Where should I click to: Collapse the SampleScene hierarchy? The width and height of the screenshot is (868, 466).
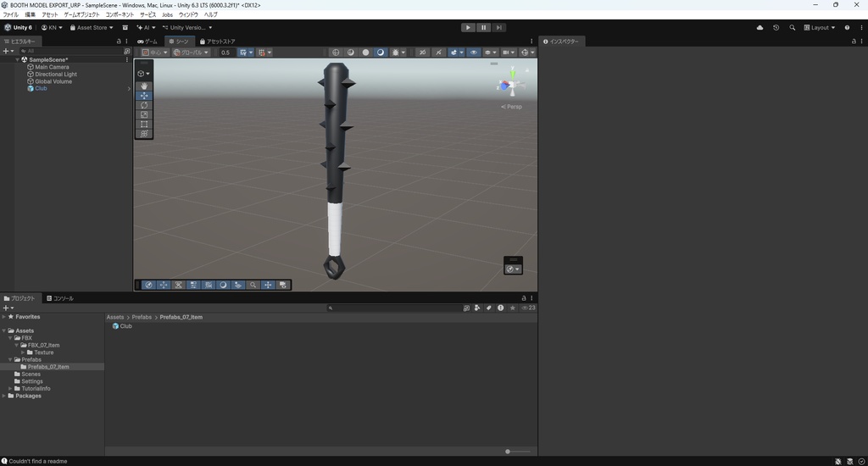coord(18,60)
